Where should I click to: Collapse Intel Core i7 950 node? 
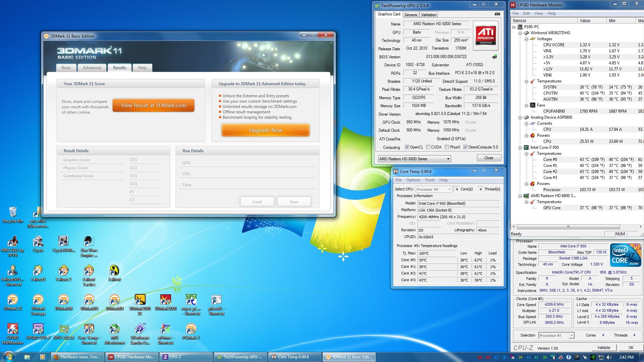point(520,147)
